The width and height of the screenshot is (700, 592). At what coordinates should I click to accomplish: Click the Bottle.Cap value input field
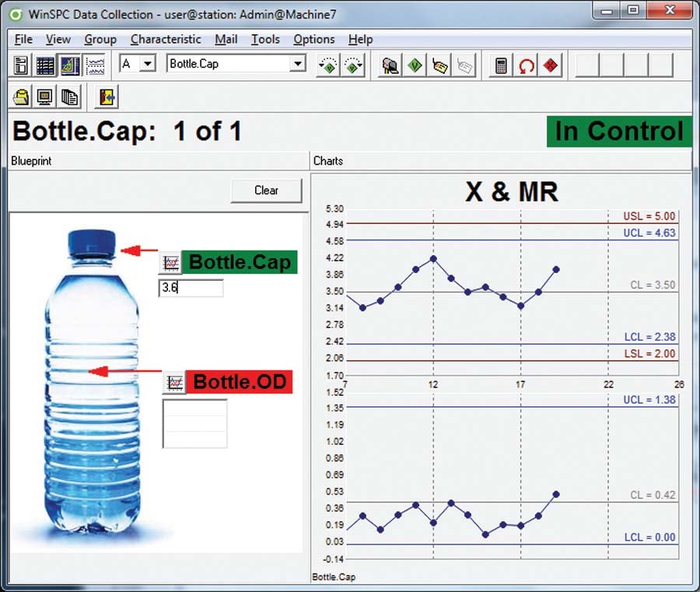click(191, 288)
